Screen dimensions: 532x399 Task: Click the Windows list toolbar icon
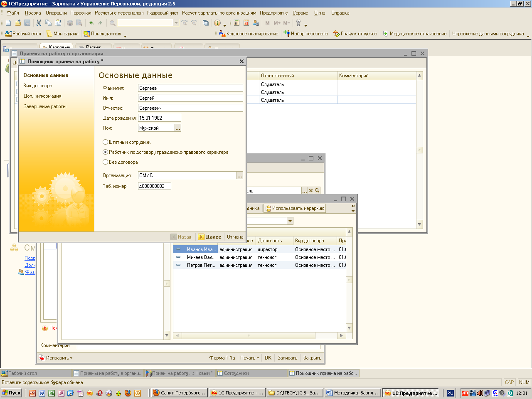(206, 23)
